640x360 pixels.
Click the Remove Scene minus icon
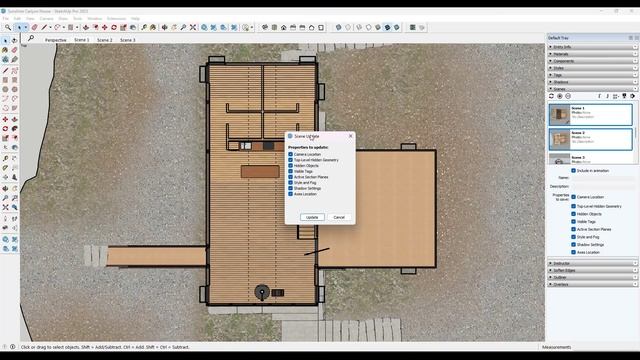[568, 96]
